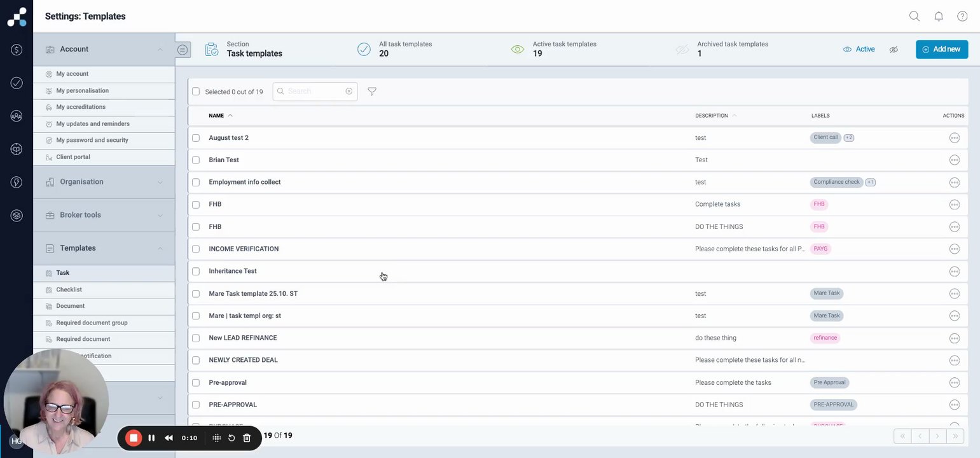Open actions menu for Inheritance Test

point(954,272)
